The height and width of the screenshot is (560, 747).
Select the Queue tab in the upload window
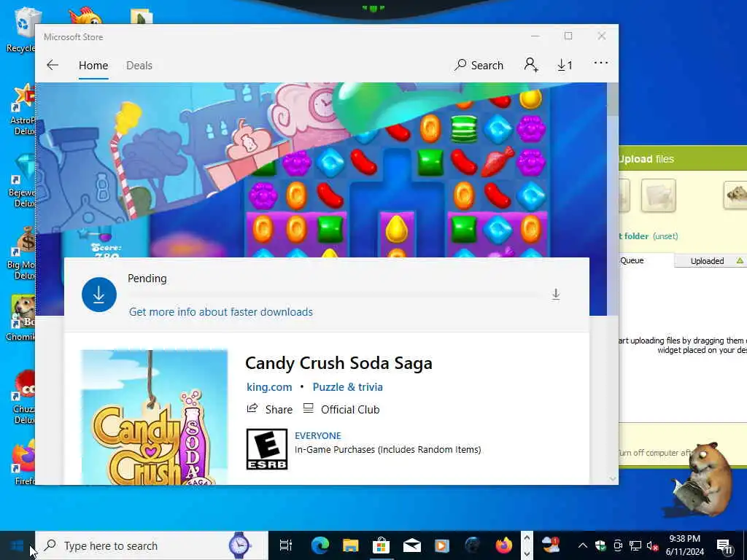632,260
